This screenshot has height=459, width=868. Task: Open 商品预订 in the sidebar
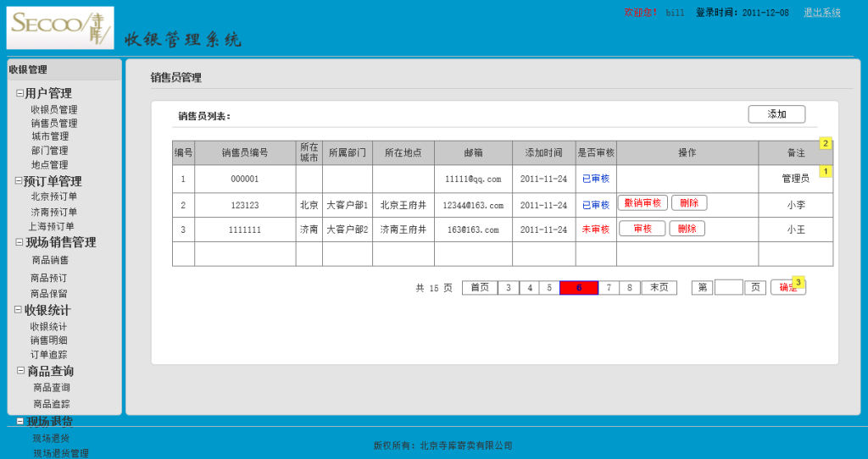[x=48, y=278]
